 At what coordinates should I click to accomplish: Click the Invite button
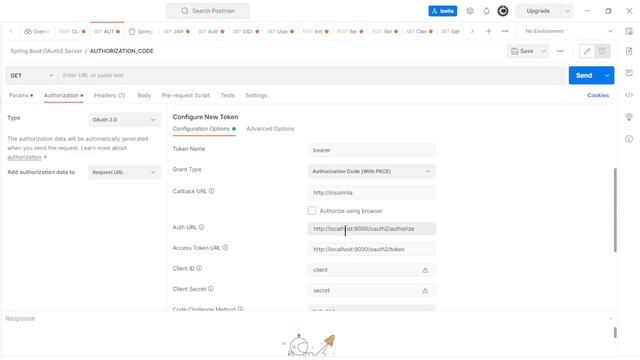click(x=443, y=11)
